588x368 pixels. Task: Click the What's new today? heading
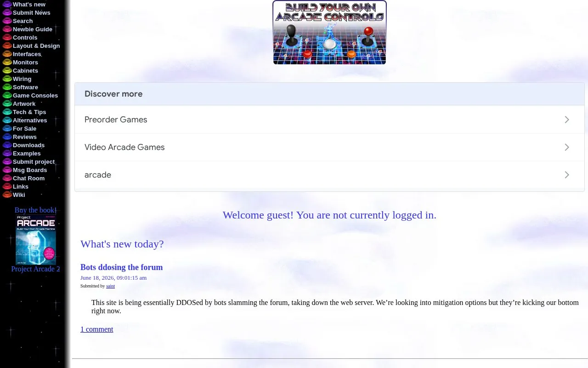click(x=122, y=244)
